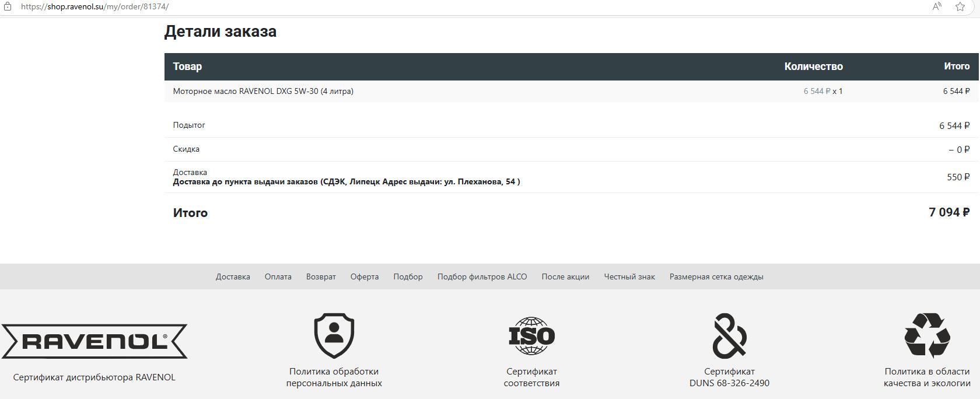Viewport: 980px width, 399px height.
Task: Click the Подытог label
Action: [189, 125]
